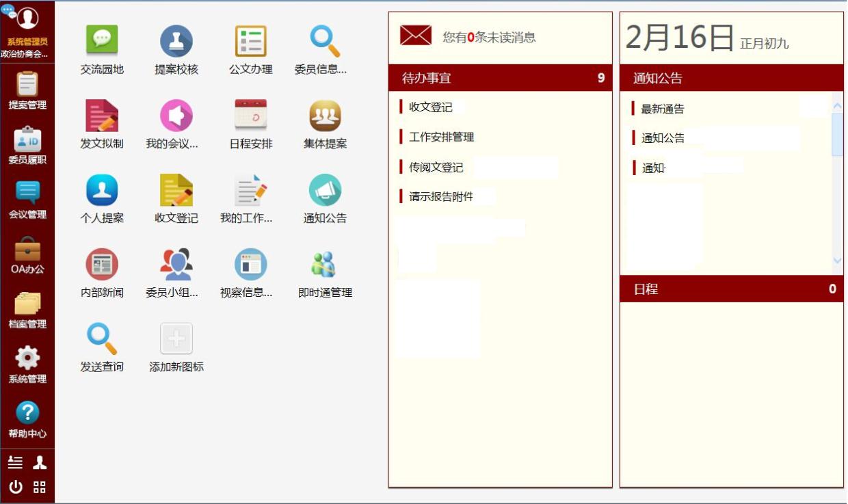
Task: Select 委员履职 in the left sidebar
Action: coord(27,146)
